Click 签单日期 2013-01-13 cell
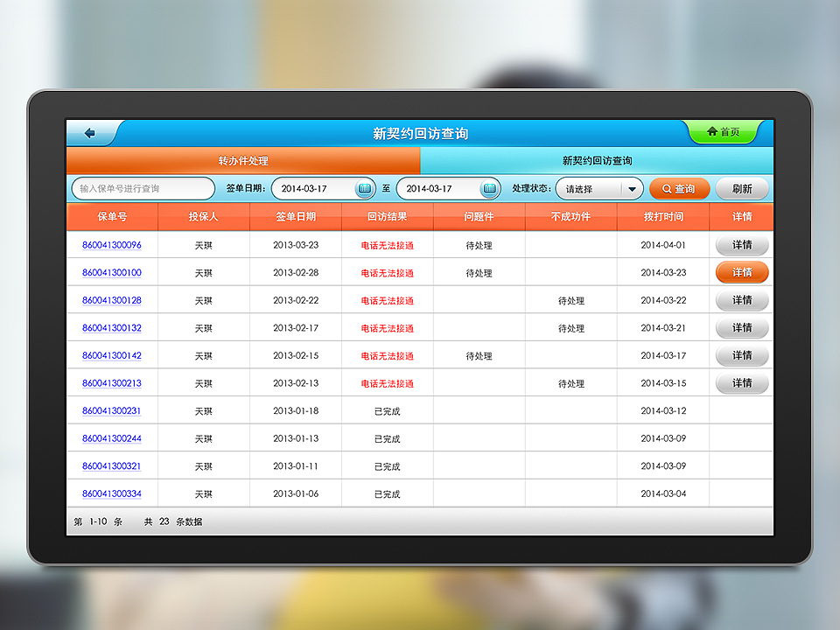The width and height of the screenshot is (840, 630). pyautogui.click(x=296, y=438)
